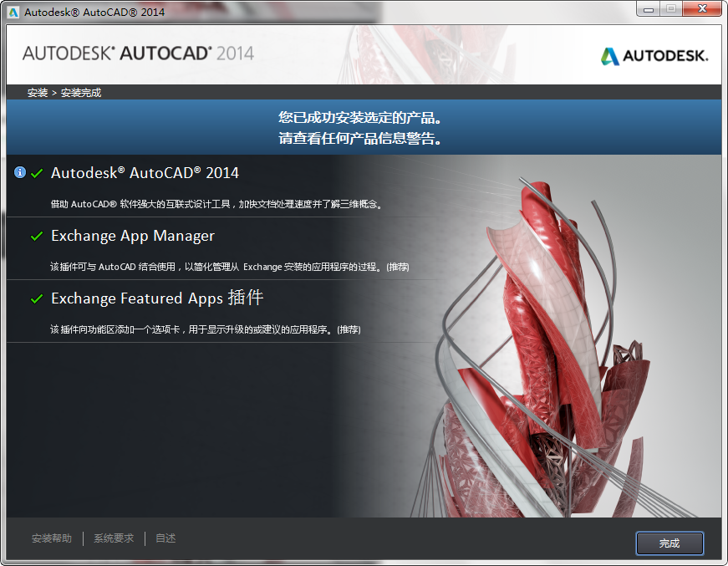Click the Exchange App Manager entry title
Image resolution: width=728 pixels, height=566 pixels.
(x=132, y=236)
